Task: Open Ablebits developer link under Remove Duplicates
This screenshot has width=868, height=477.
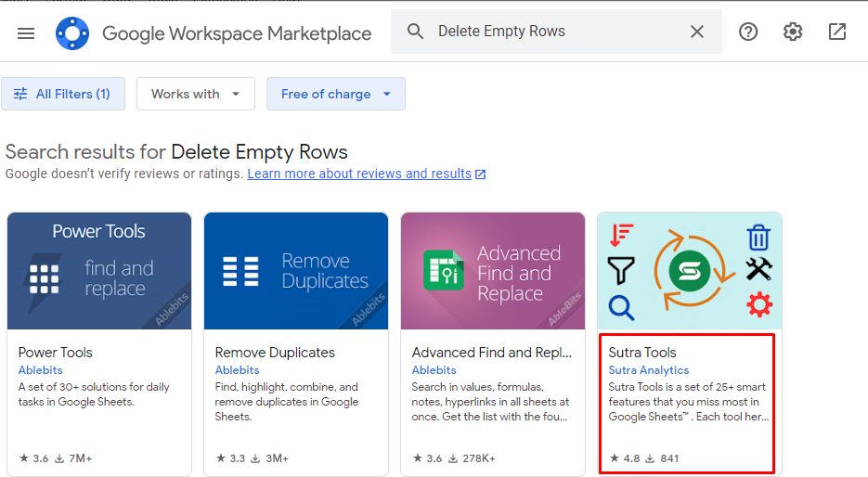Action: (x=237, y=370)
